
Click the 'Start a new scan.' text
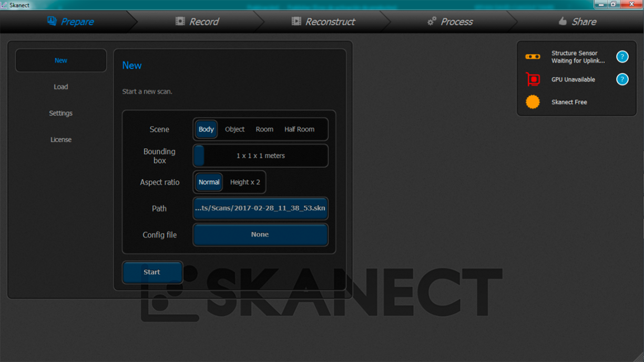147,91
